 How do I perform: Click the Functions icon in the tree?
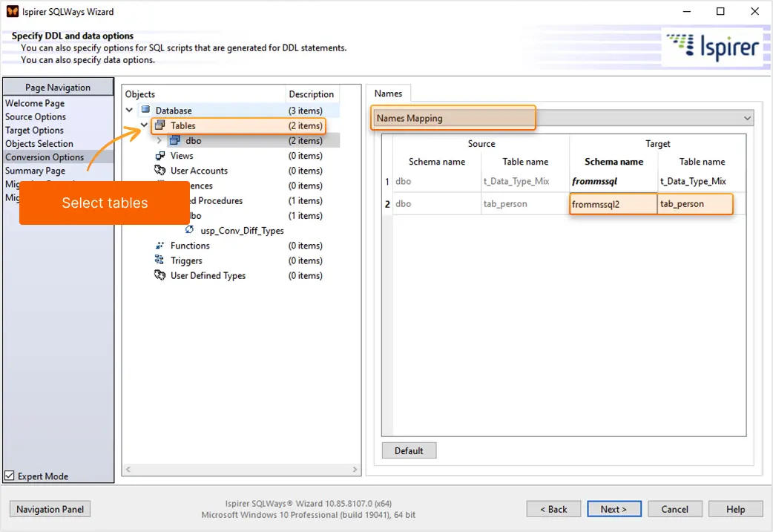coord(159,245)
